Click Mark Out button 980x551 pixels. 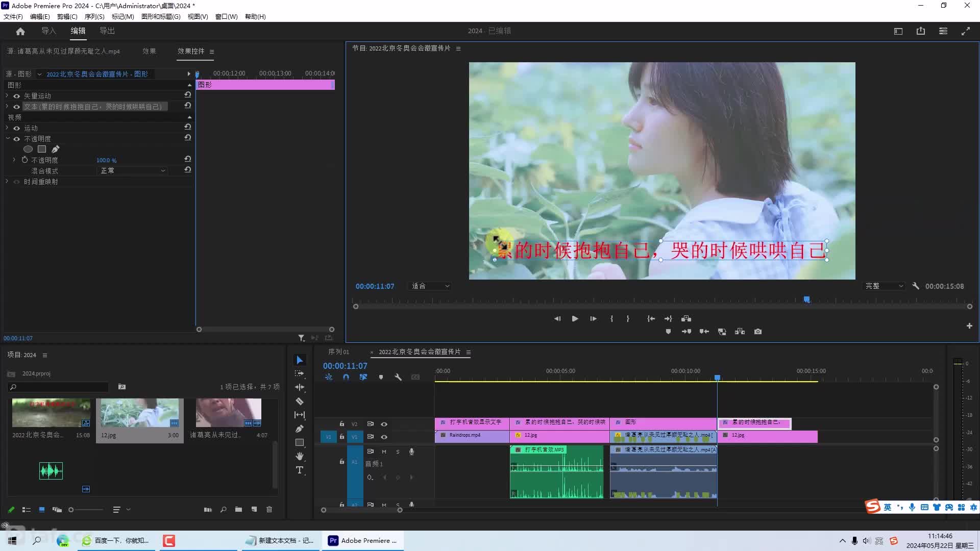[628, 318]
